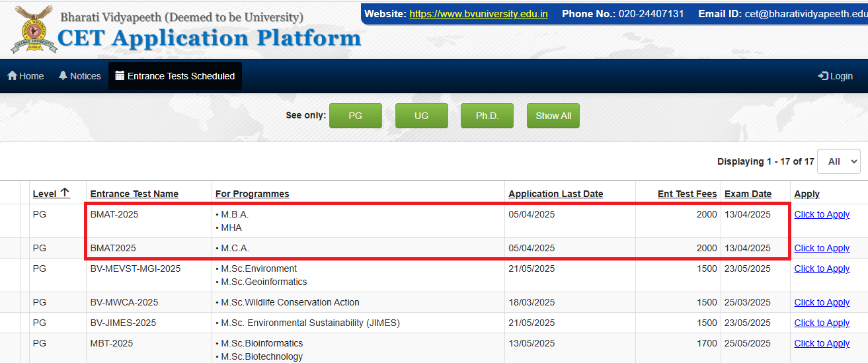Image resolution: width=868 pixels, height=363 pixels.
Task: Click to Apply for BV-MEVST-MGI-2025
Action: pos(822,268)
